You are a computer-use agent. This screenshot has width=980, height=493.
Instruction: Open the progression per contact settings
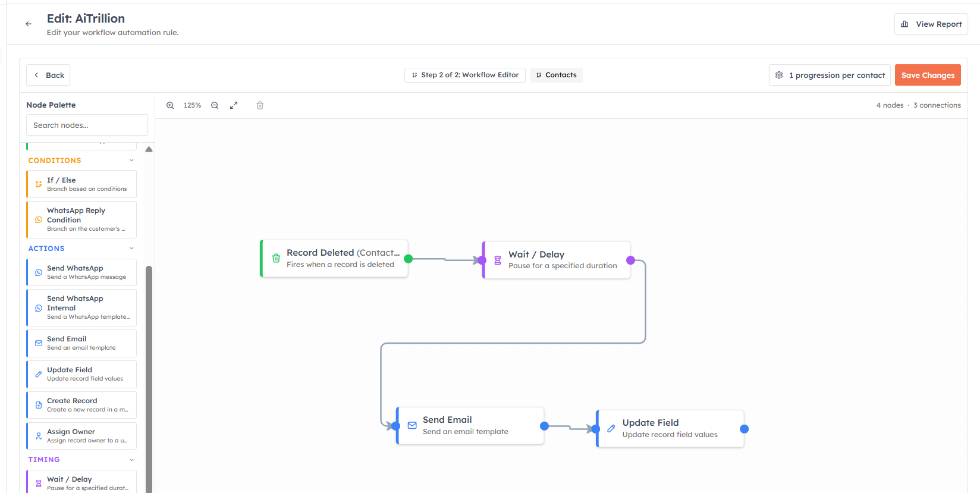pos(830,75)
